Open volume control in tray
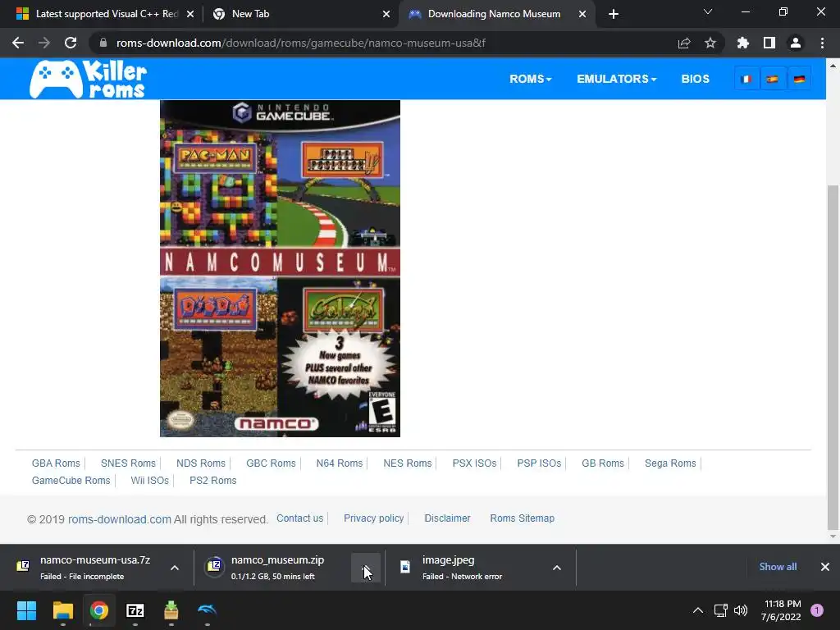The image size is (840, 630). coord(741,610)
